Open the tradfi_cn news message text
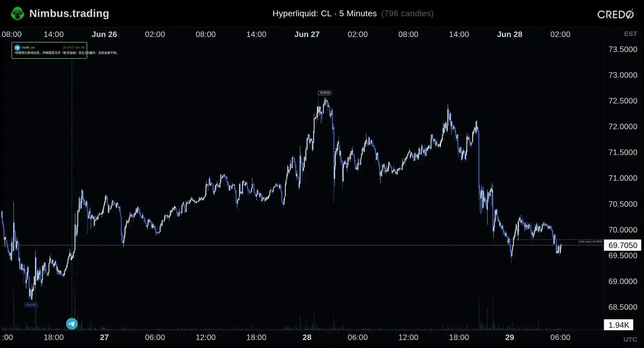 point(66,53)
